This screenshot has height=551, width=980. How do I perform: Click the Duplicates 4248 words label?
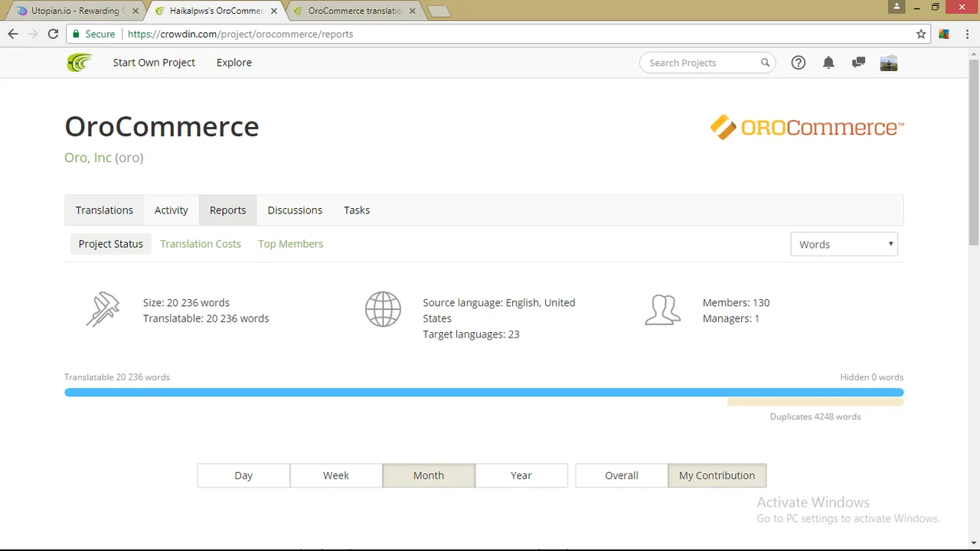coord(815,417)
